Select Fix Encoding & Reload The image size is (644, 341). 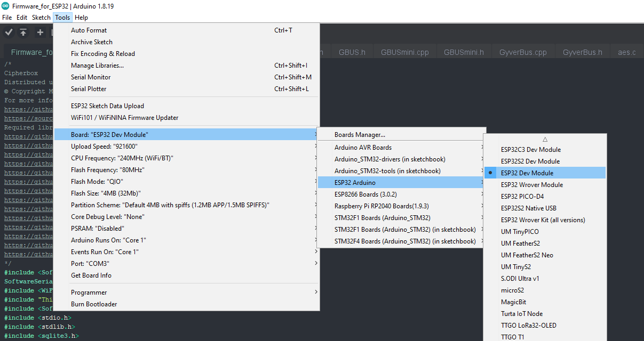(187, 54)
